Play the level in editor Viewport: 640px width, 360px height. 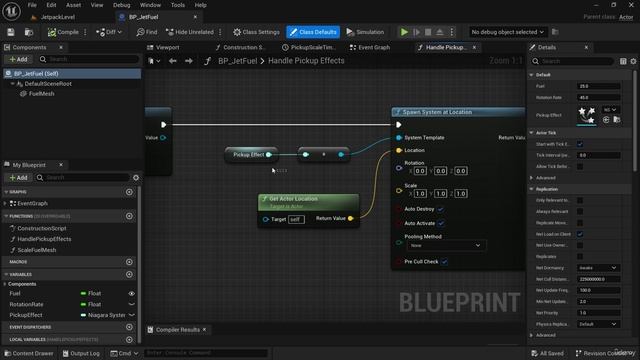[404, 32]
